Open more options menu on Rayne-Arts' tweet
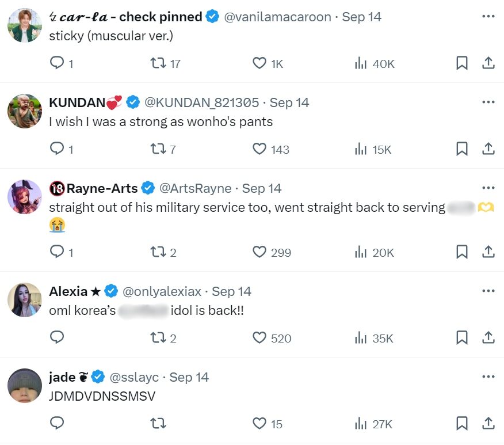The width and height of the screenshot is (504, 445). point(488,188)
